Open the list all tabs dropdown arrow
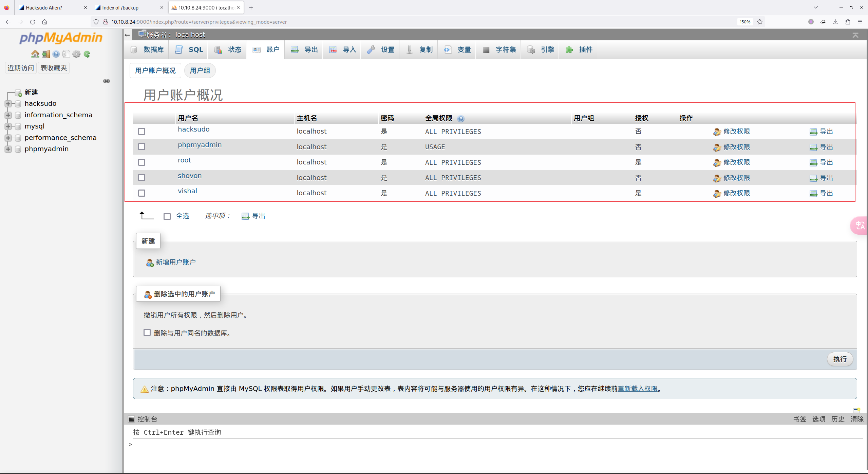Screen dimensions: 868x474 816,7
